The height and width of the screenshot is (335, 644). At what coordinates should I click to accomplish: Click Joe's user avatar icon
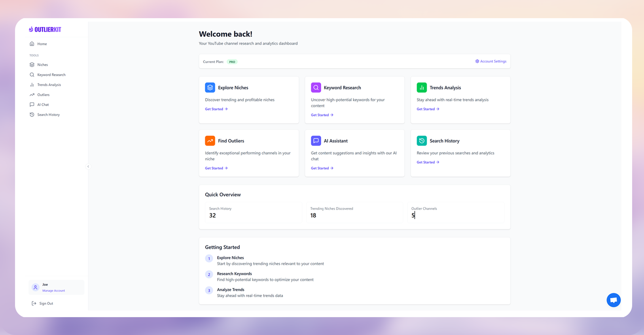click(35, 288)
